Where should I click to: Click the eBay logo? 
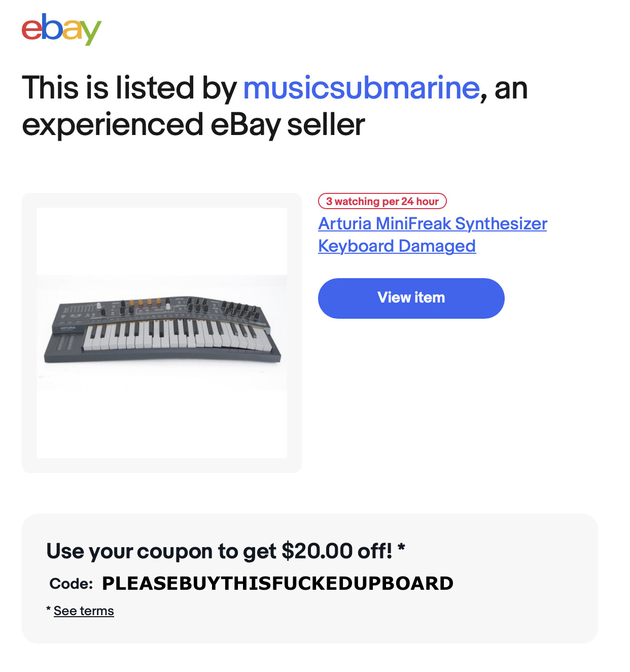point(61,29)
